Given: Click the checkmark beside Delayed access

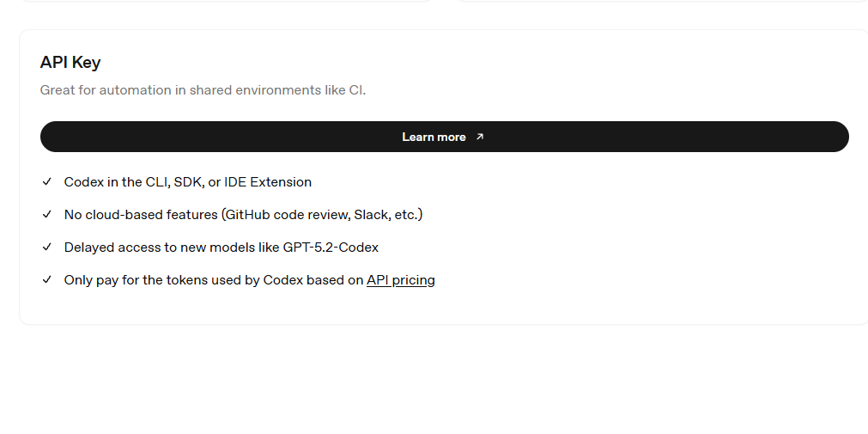Looking at the screenshot, I should click(47, 248).
